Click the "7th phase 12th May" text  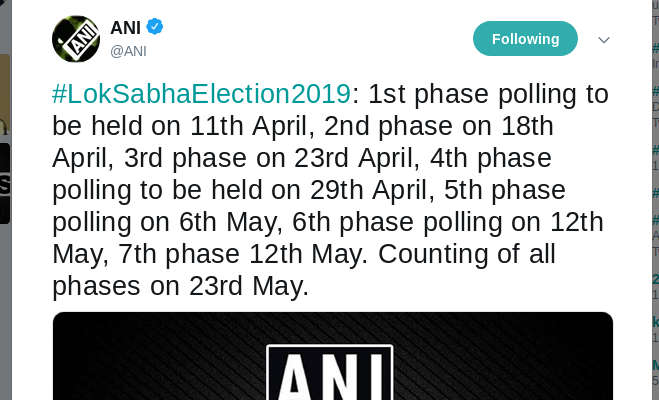tap(197, 254)
